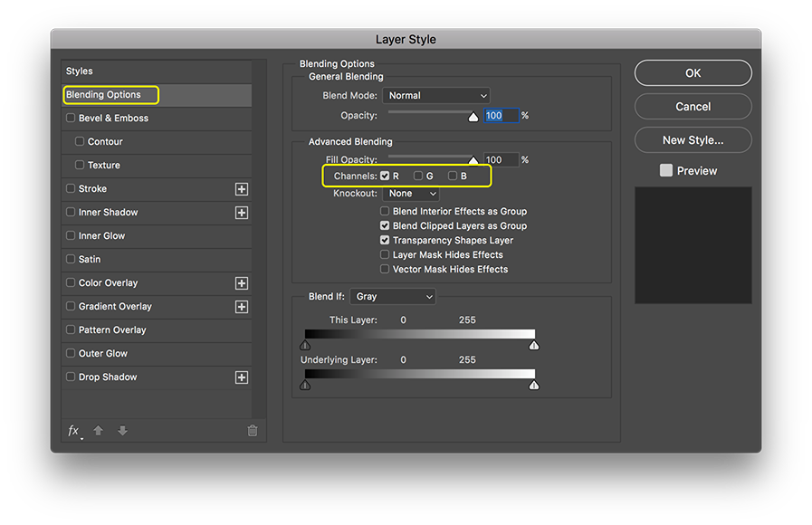Move effect up using the up arrow icon

click(x=98, y=431)
